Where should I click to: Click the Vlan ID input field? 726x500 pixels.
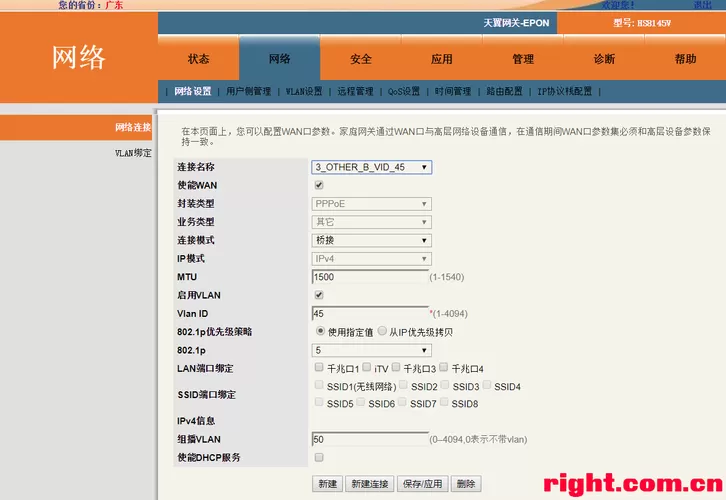pos(370,313)
